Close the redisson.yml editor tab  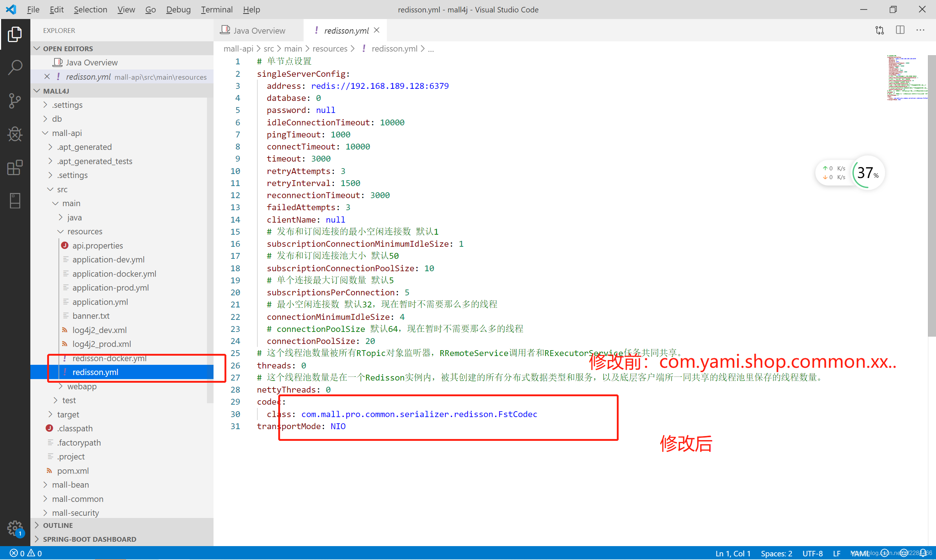[x=377, y=30]
